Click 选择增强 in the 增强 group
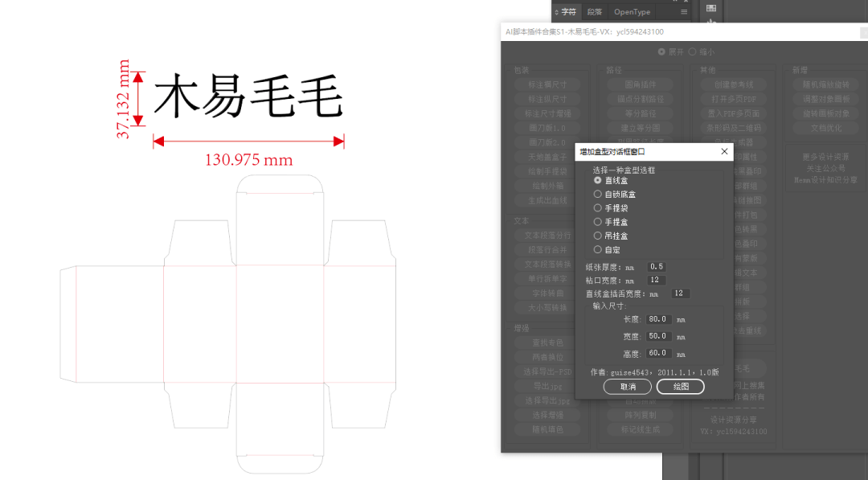This screenshot has height=480, width=868. (547, 415)
